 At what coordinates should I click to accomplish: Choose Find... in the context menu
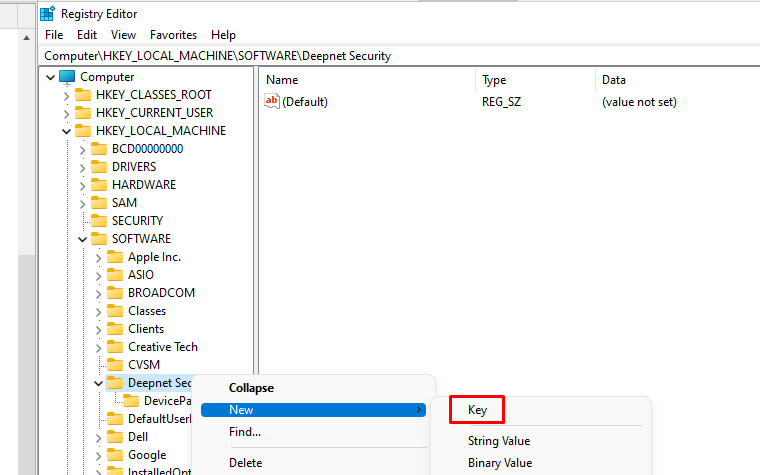tap(245, 432)
